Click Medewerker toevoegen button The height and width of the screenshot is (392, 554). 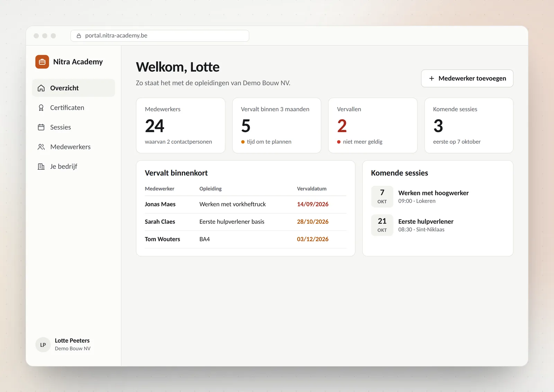point(467,79)
